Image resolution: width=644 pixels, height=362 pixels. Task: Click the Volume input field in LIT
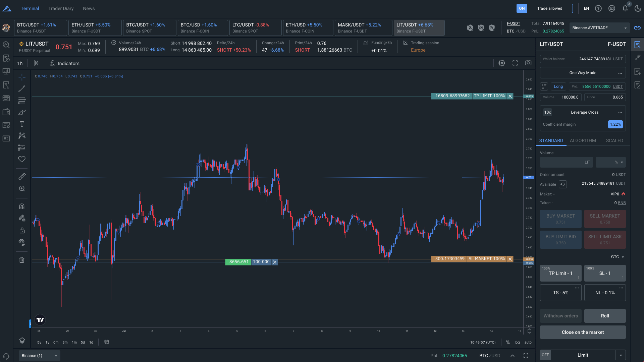[x=566, y=162]
